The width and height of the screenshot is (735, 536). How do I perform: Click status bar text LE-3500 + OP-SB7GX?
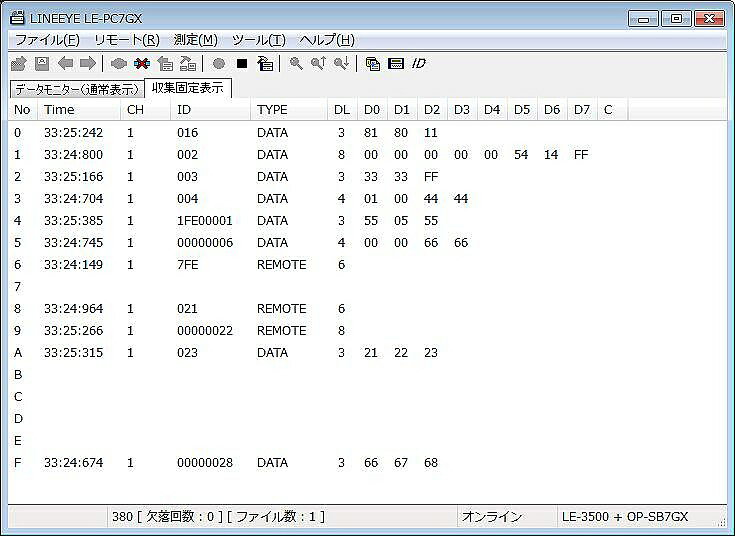point(625,517)
